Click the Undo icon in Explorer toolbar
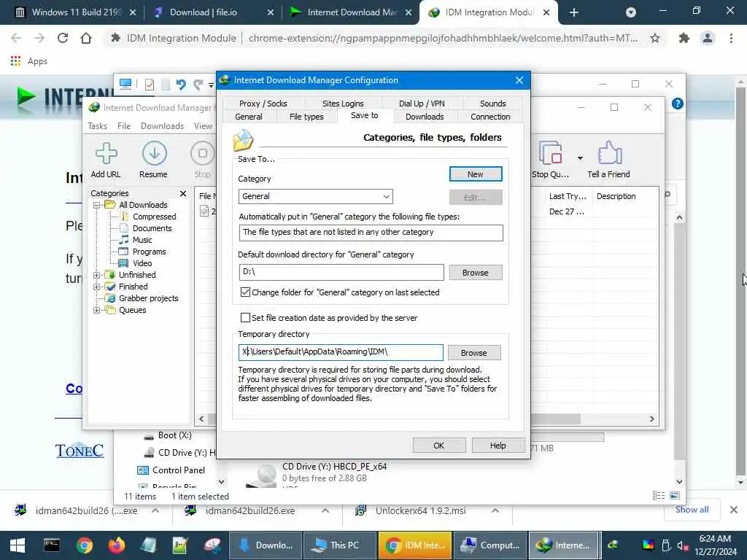747x560 pixels. click(x=181, y=85)
